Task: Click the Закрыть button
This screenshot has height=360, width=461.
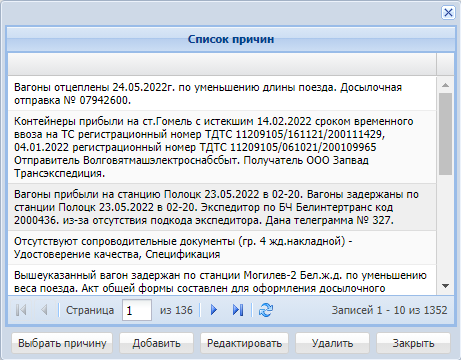Action: [x=413, y=343]
